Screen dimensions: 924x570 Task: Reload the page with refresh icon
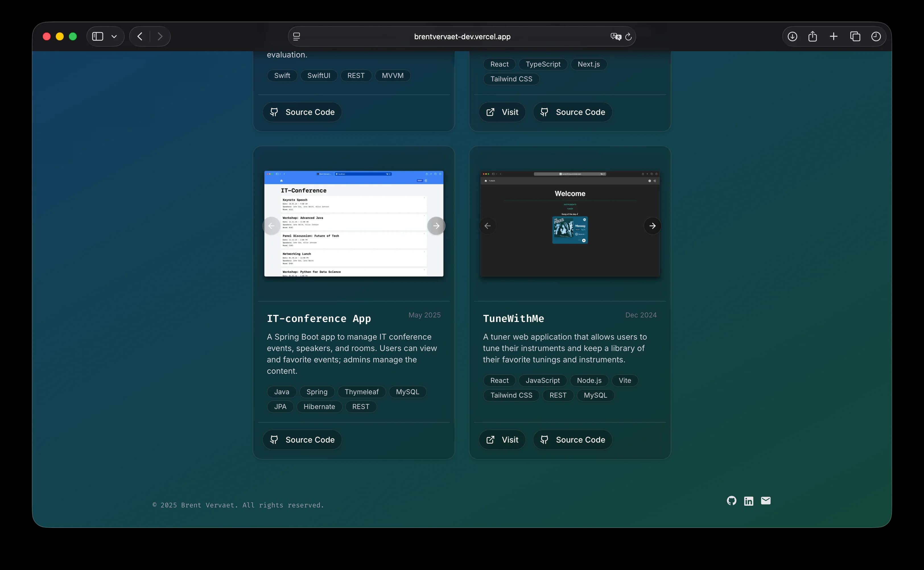[x=628, y=37]
